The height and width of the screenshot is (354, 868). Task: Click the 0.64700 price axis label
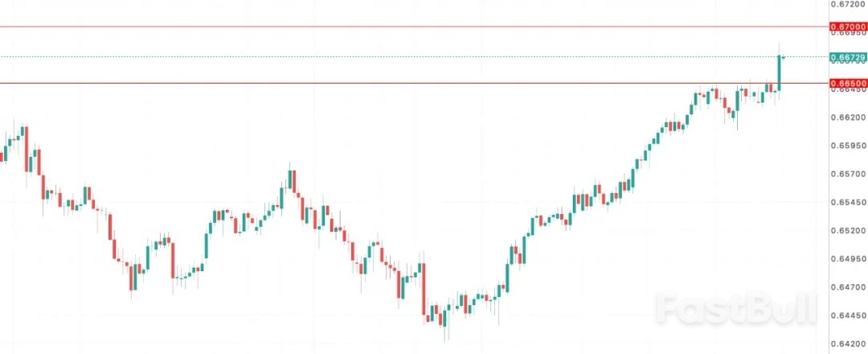(x=850, y=286)
